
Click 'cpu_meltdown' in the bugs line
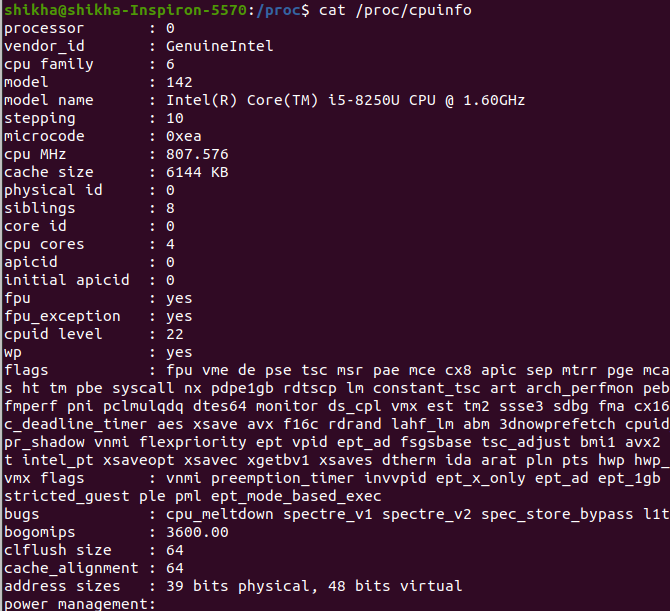[219, 514]
